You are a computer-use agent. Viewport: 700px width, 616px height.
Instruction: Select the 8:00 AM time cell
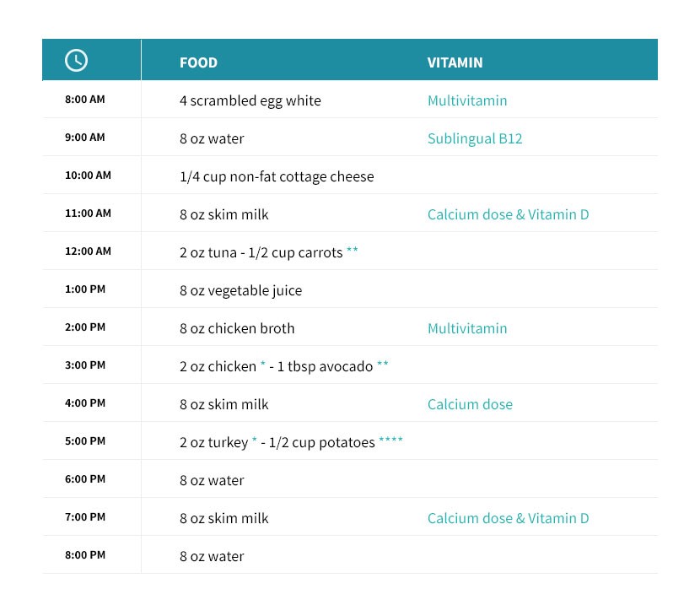pos(85,100)
